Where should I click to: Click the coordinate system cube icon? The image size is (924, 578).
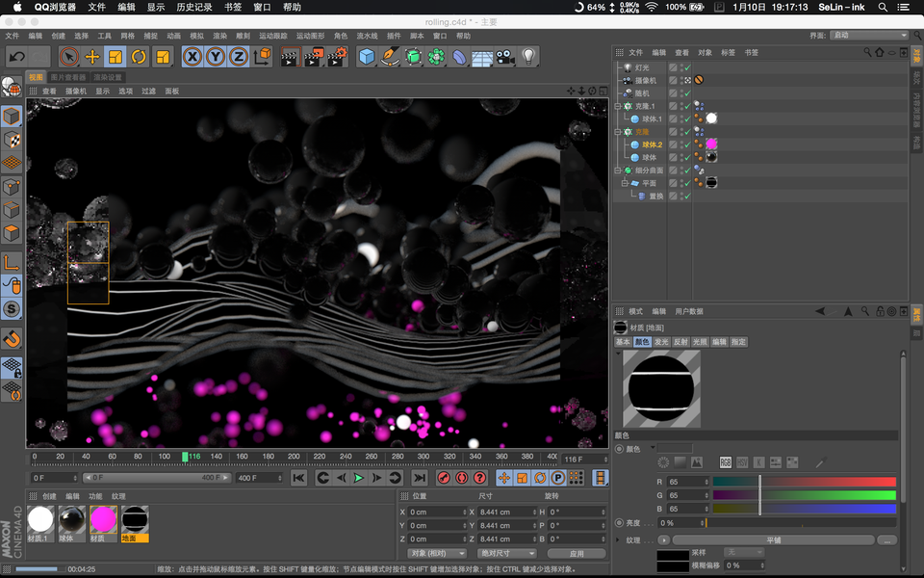(262, 57)
